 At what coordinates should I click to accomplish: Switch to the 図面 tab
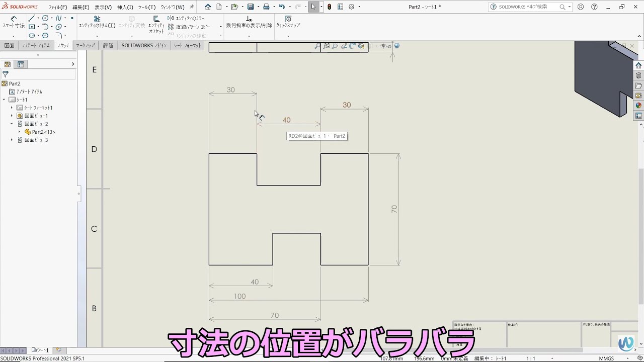coord(9,45)
